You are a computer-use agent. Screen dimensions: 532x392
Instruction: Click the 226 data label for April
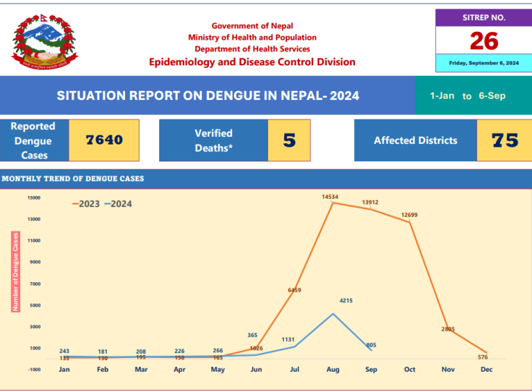[179, 351]
